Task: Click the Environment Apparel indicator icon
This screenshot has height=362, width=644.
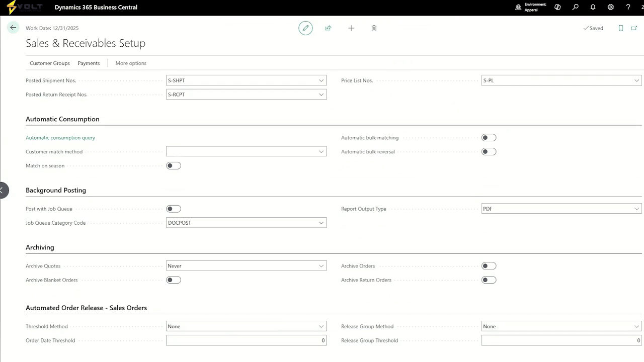Action: (x=518, y=7)
